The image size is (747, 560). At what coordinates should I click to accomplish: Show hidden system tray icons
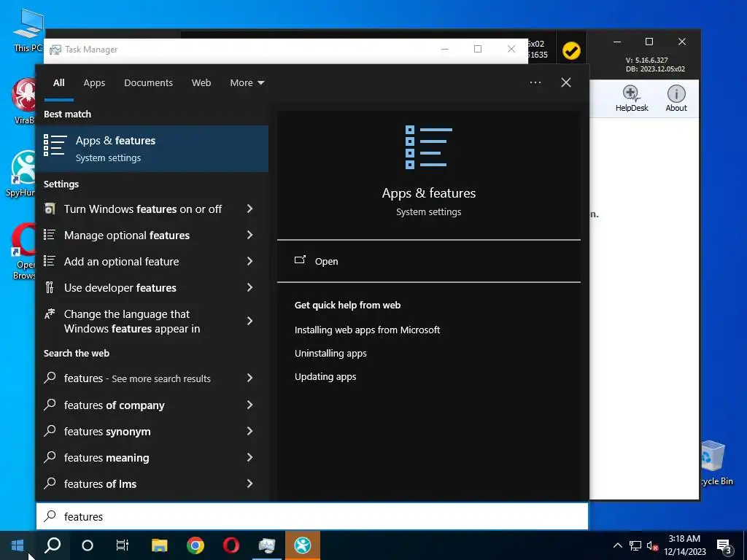[617, 545]
